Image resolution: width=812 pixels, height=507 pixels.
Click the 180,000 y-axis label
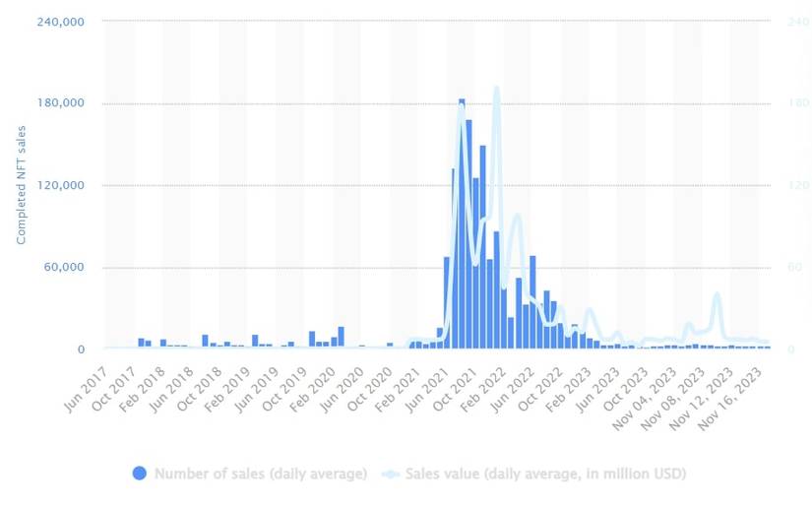point(61,102)
